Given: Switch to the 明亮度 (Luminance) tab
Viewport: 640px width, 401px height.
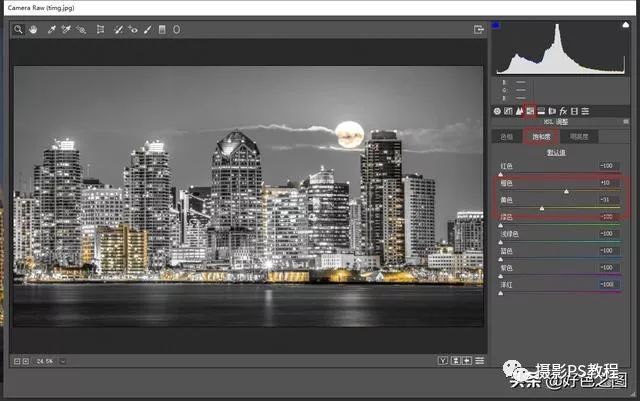Looking at the screenshot, I should [x=577, y=135].
